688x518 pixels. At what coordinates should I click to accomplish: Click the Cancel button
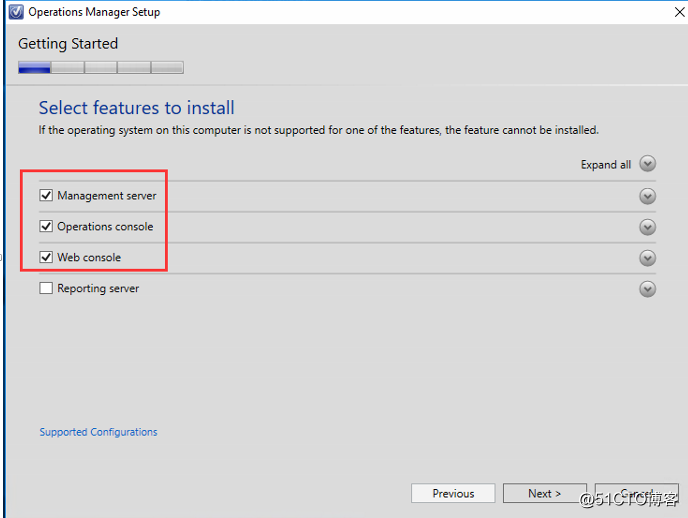click(x=637, y=493)
